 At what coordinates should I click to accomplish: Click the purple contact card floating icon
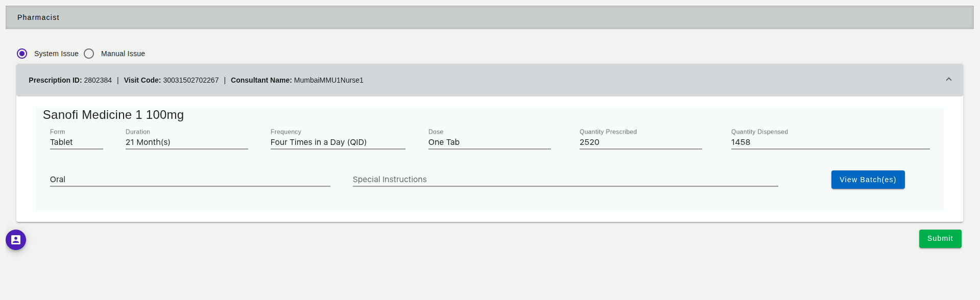[16, 240]
